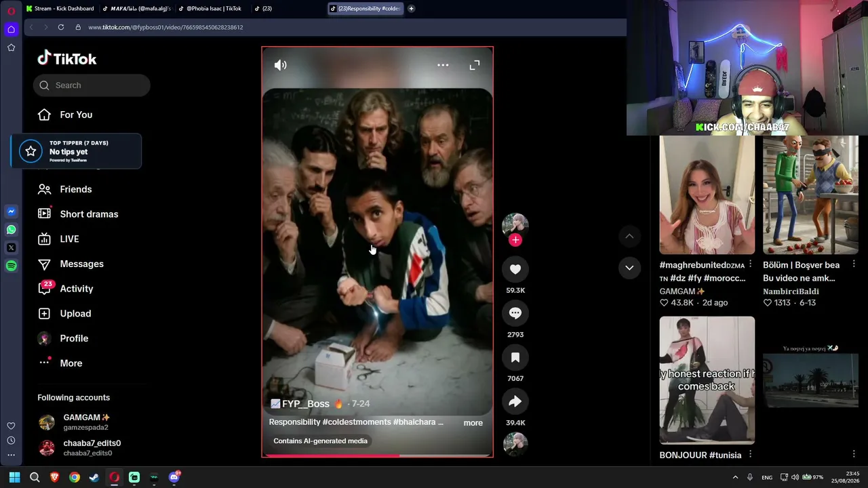The image size is (868, 488).
Task: Go back in browser history
Action: click(x=31, y=27)
